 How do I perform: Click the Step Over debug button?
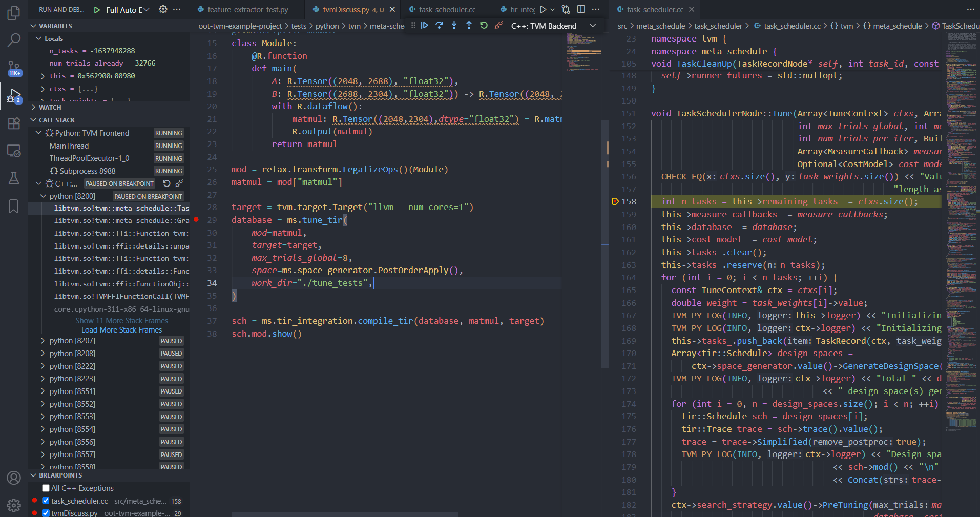point(439,26)
